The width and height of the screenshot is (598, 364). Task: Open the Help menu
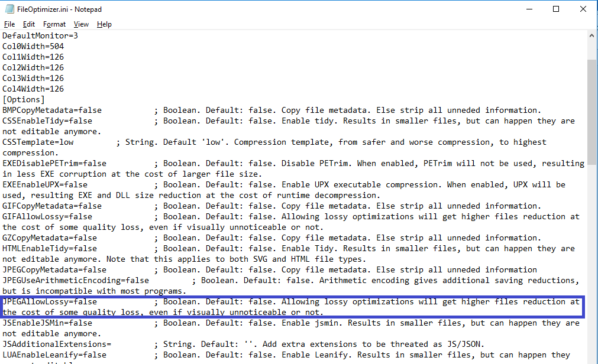(x=104, y=24)
